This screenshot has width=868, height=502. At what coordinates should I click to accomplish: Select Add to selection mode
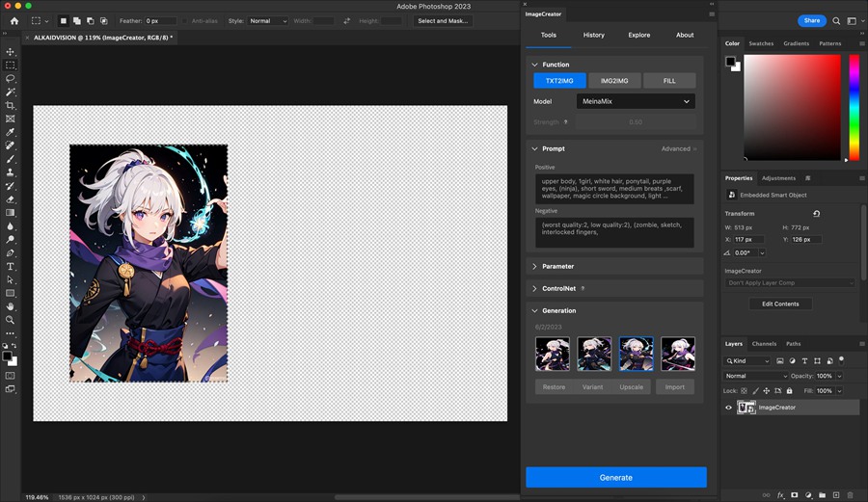point(77,21)
